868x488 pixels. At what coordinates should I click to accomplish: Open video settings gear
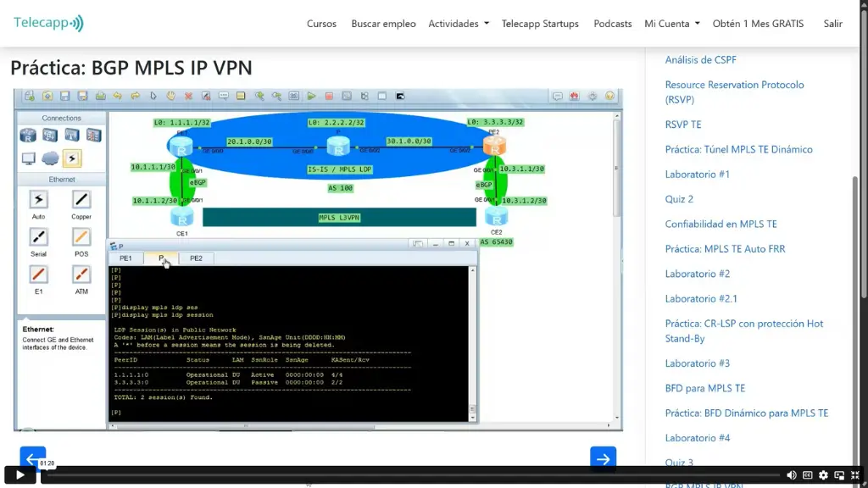823,475
